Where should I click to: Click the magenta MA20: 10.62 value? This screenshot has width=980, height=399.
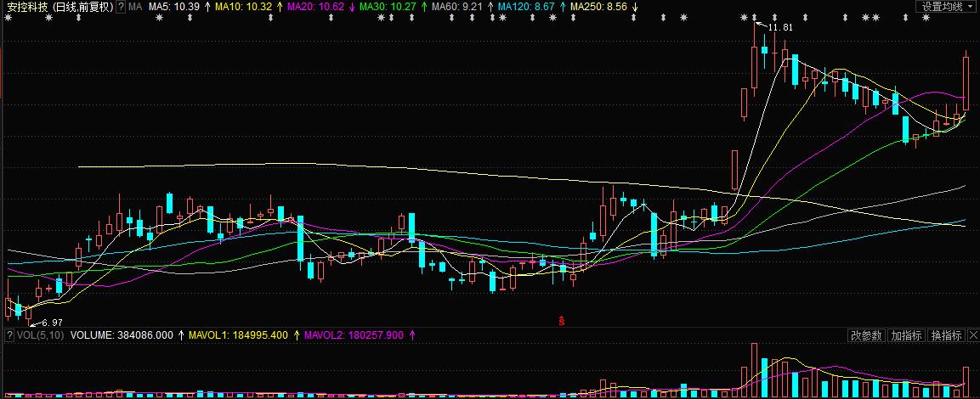click(x=316, y=6)
